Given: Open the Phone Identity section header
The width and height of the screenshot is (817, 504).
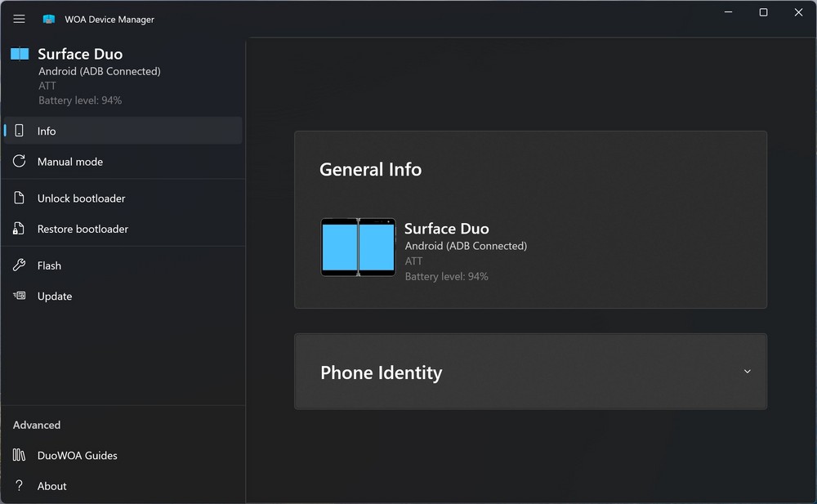Looking at the screenshot, I should pos(382,372).
